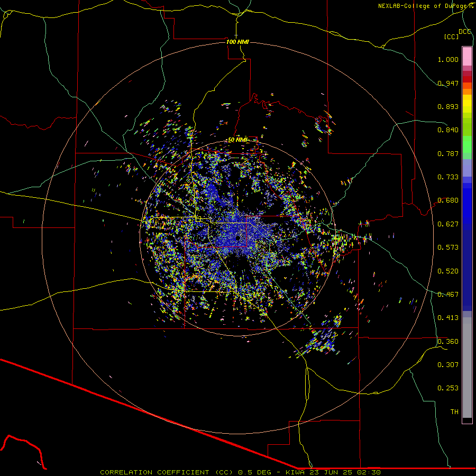Click the KIWA radar site identifier
Viewport: 476px width, 476px height.
click(296, 472)
